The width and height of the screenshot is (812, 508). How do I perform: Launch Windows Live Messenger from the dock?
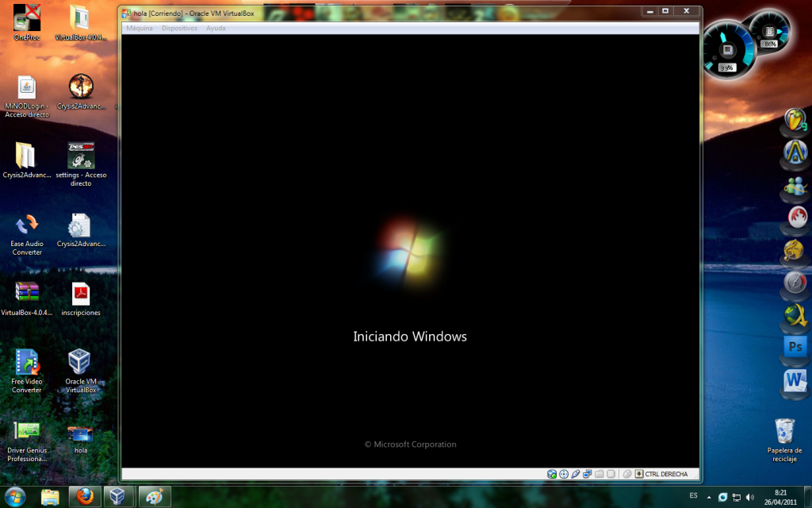tap(795, 187)
